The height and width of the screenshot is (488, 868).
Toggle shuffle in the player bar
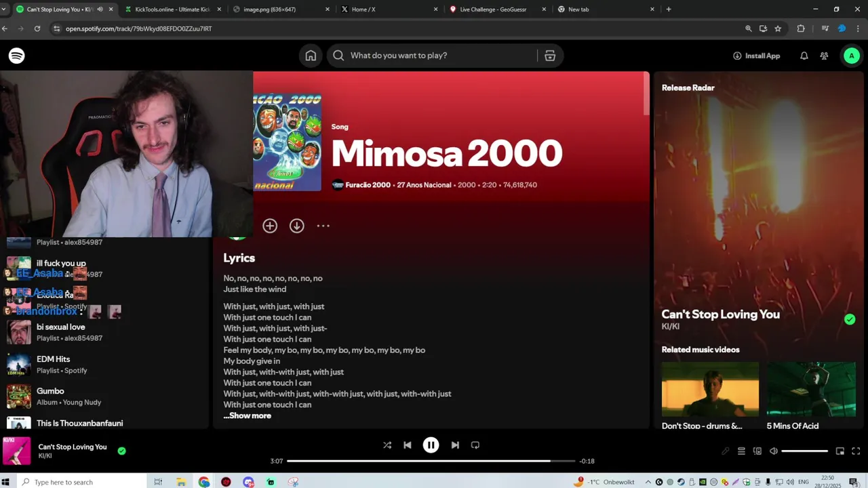[x=387, y=445]
